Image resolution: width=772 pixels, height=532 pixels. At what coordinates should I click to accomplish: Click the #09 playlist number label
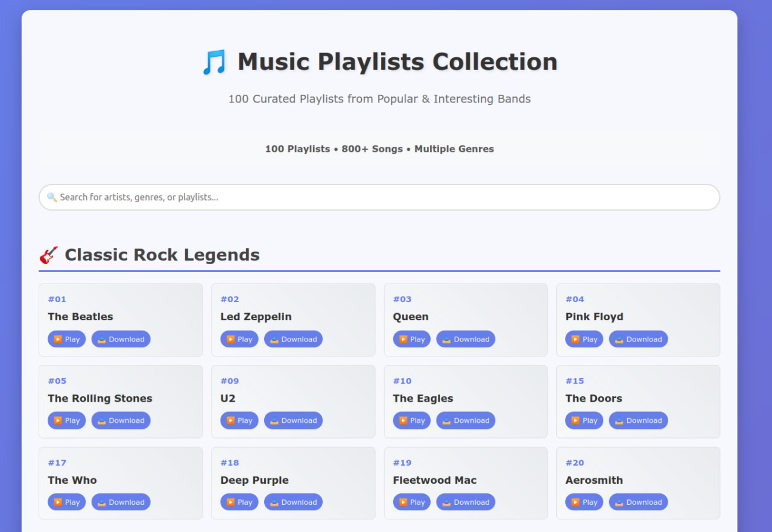(230, 381)
